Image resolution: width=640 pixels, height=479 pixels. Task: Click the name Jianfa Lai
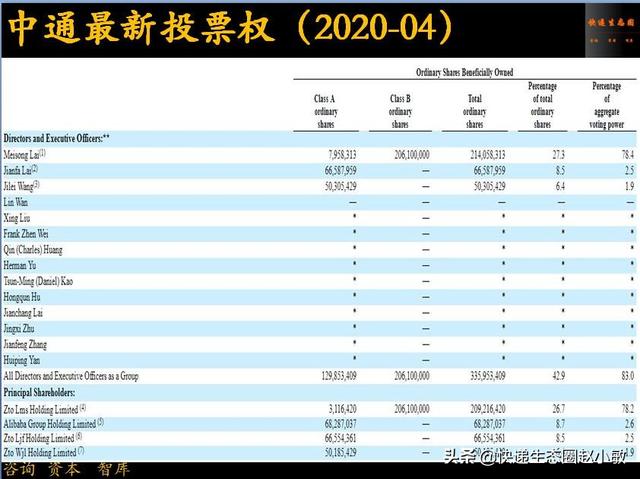coord(20,170)
